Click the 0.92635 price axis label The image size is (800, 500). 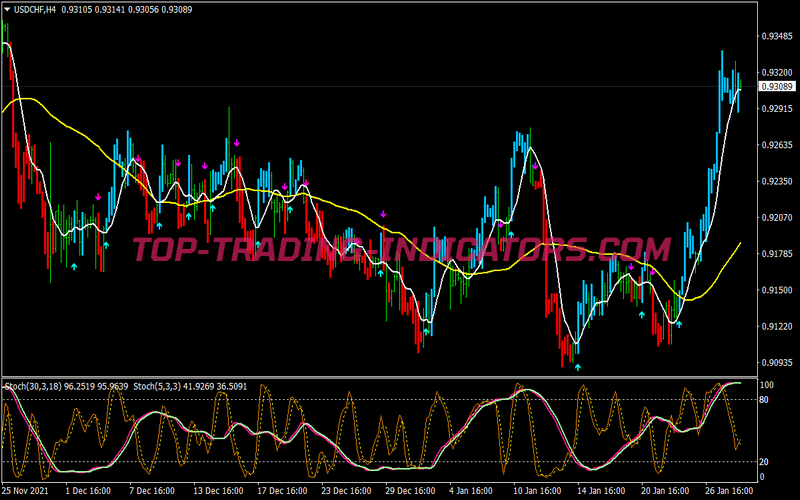click(777, 145)
